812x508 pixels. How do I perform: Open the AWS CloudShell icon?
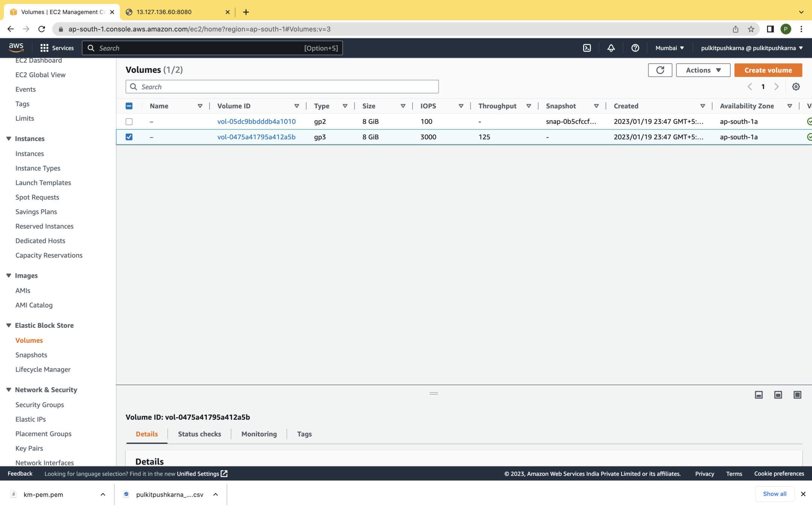tap(587, 48)
